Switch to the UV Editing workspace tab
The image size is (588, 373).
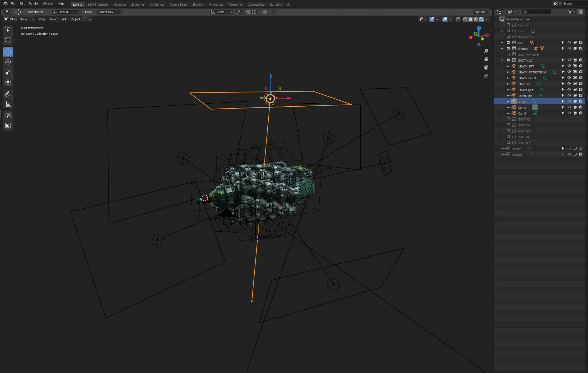coord(156,4)
